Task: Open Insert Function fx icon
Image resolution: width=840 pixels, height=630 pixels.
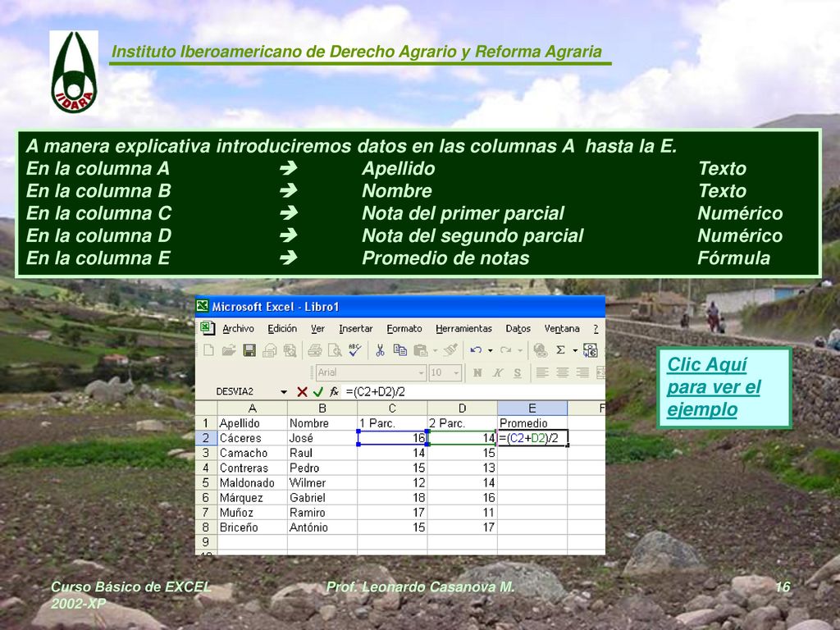Action: pyautogui.click(x=334, y=392)
